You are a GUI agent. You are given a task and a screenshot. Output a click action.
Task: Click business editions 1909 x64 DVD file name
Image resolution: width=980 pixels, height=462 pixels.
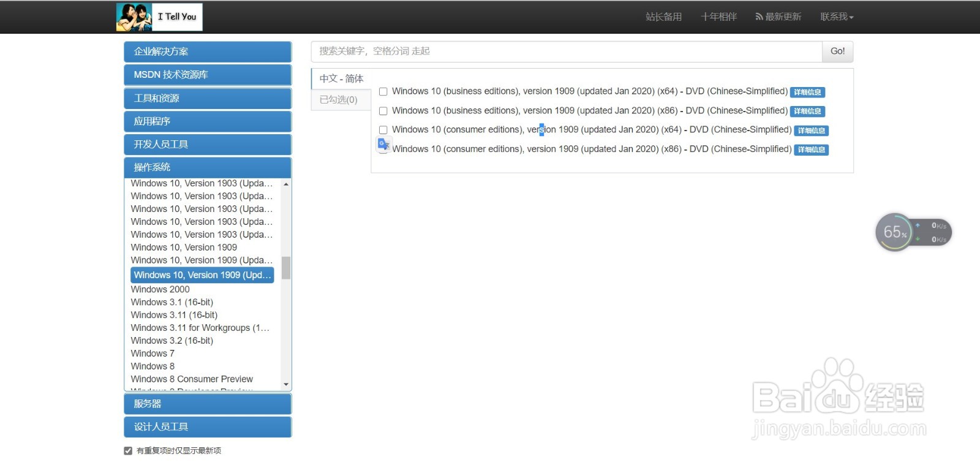(590, 91)
